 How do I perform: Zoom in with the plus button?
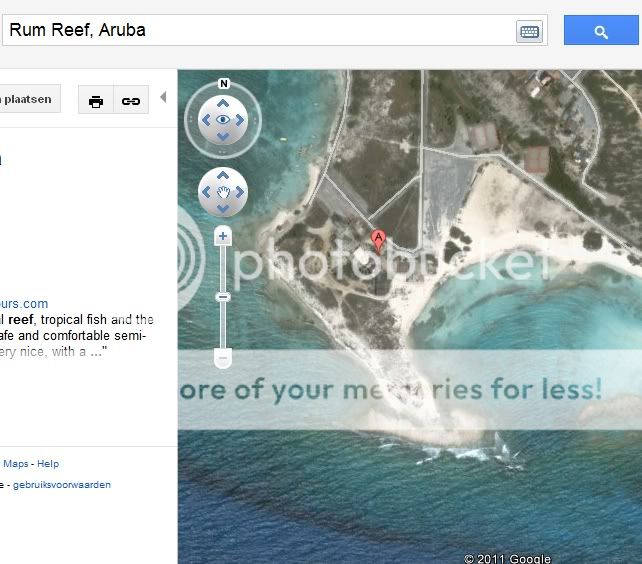223,237
